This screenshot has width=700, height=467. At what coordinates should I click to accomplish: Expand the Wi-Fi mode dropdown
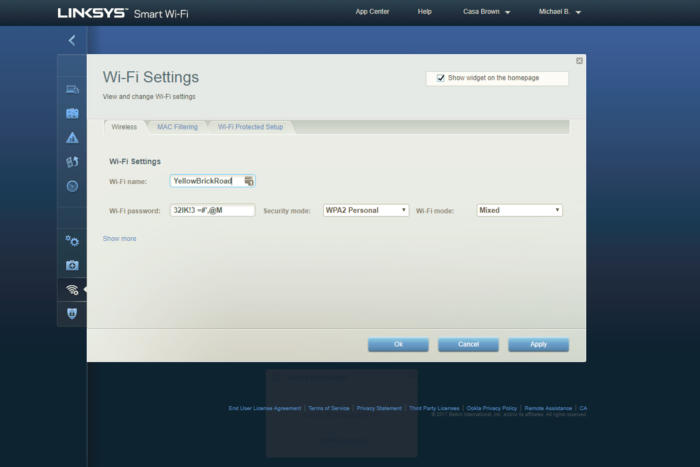pyautogui.click(x=519, y=211)
